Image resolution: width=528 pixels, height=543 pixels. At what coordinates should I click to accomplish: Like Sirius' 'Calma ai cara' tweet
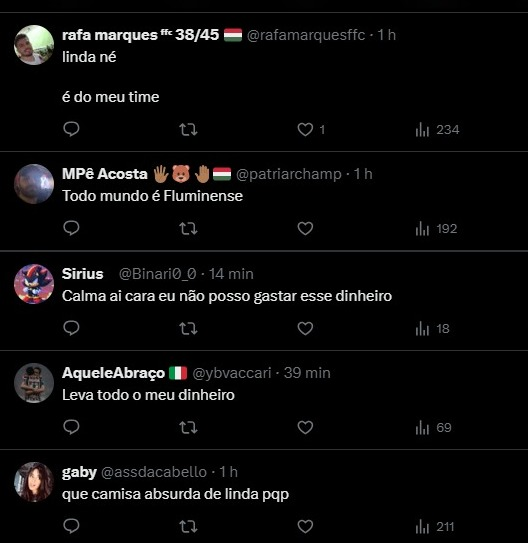[x=305, y=328]
